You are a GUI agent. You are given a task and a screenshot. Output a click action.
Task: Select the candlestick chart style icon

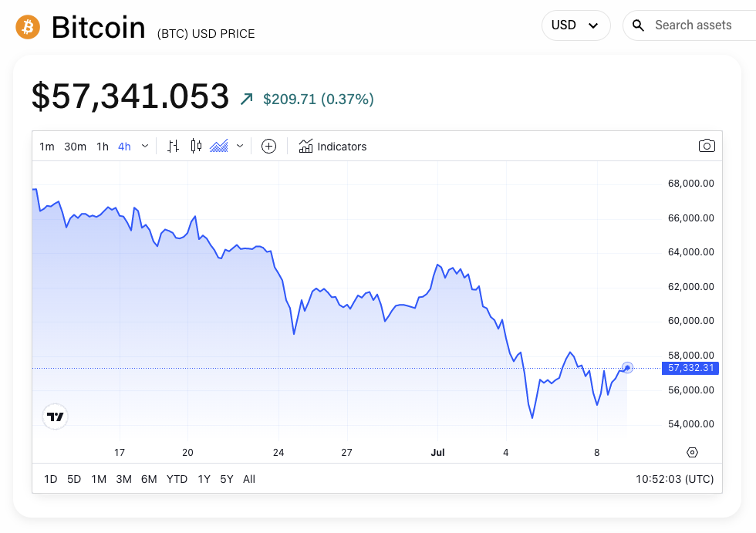pyautogui.click(x=195, y=146)
